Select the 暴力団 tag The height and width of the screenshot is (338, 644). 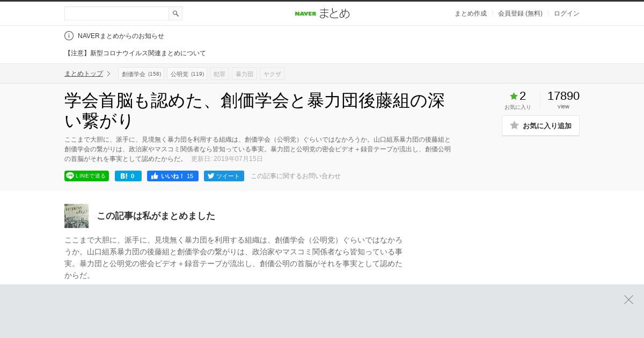[x=244, y=74]
